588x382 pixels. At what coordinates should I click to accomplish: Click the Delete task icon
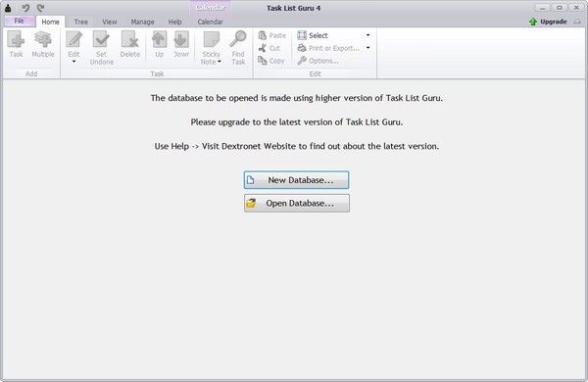click(129, 39)
